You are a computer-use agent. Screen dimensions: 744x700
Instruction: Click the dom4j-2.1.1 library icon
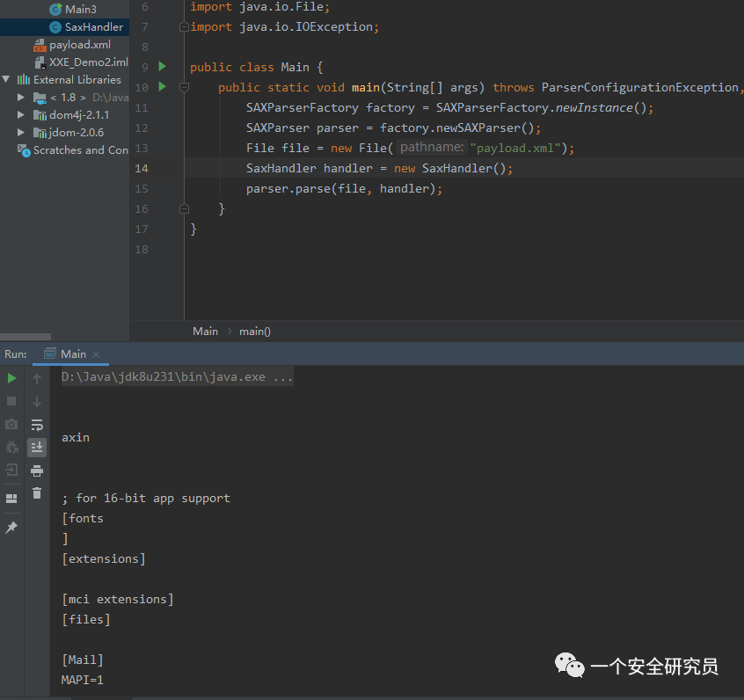click(40, 115)
